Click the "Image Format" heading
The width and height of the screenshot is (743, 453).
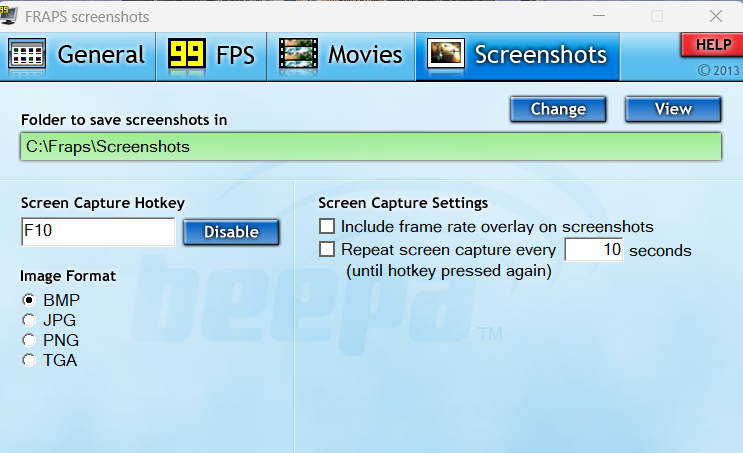pyautogui.click(x=68, y=276)
